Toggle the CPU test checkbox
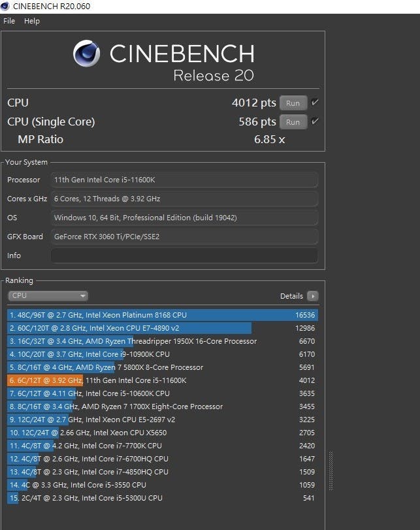Image resolution: width=420 pixels, height=530 pixels. (315, 103)
